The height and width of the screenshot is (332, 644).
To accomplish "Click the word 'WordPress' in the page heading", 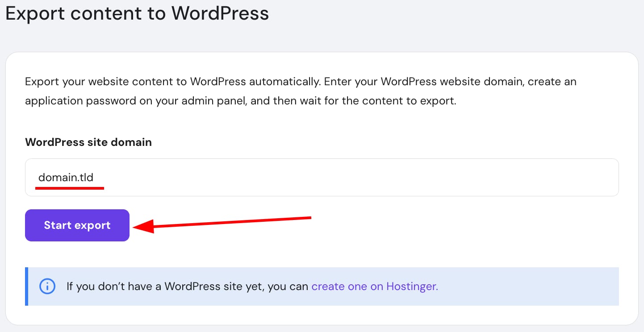I will pyautogui.click(x=220, y=13).
